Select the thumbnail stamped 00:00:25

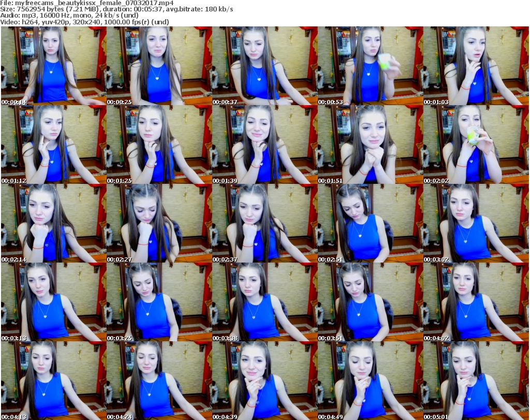click(159, 66)
